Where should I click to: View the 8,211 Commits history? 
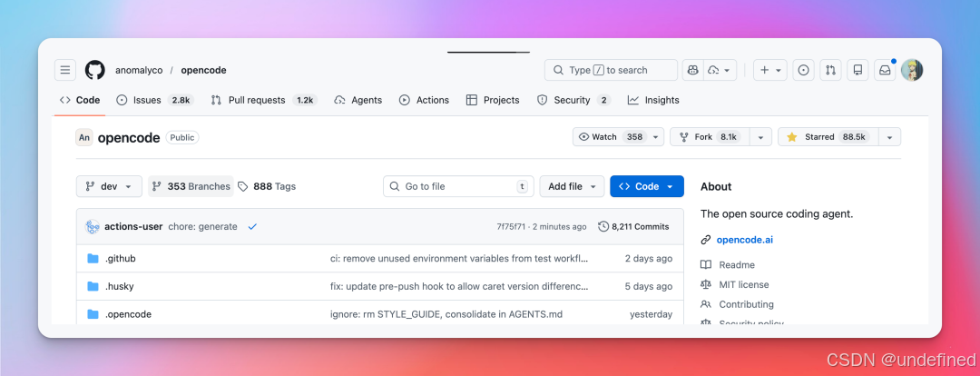pyautogui.click(x=633, y=226)
